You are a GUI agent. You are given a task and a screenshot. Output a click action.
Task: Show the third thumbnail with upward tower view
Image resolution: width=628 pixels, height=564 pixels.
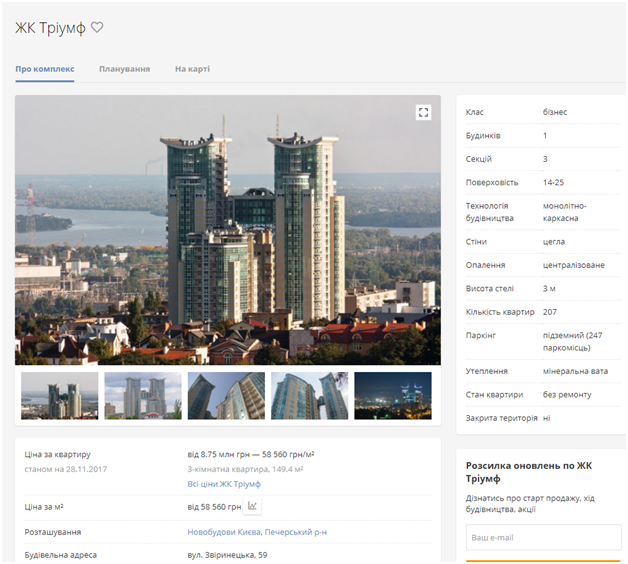pyautogui.click(x=226, y=396)
